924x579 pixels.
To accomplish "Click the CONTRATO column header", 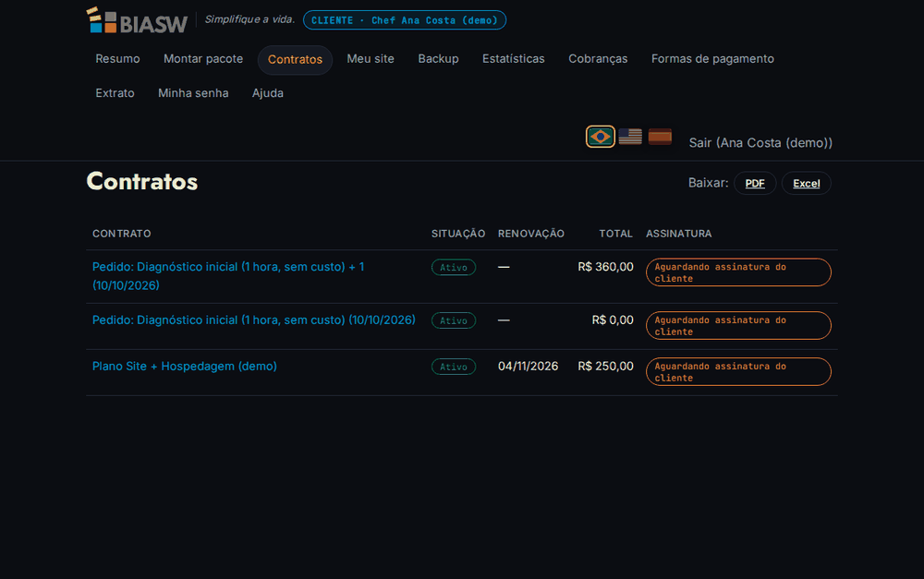I will [121, 234].
